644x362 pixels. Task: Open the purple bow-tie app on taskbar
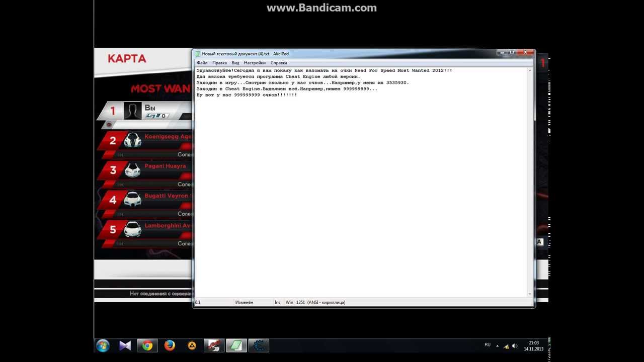pos(125,345)
